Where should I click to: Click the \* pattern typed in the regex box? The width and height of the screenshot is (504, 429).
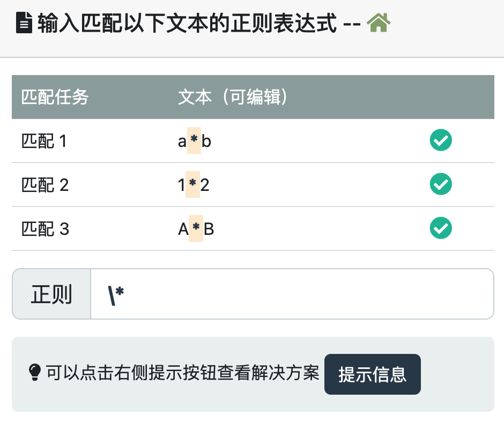[116, 294]
